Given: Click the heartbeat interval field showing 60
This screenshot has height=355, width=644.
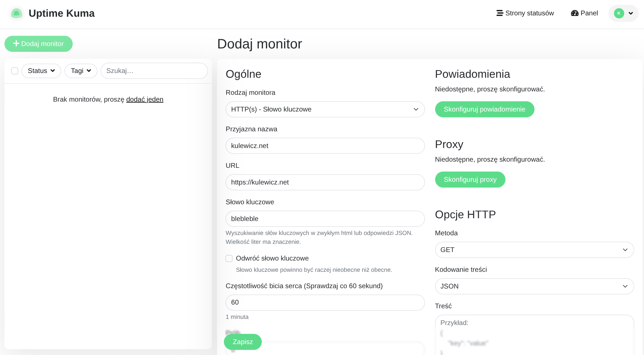Looking at the screenshot, I should tap(325, 303).
